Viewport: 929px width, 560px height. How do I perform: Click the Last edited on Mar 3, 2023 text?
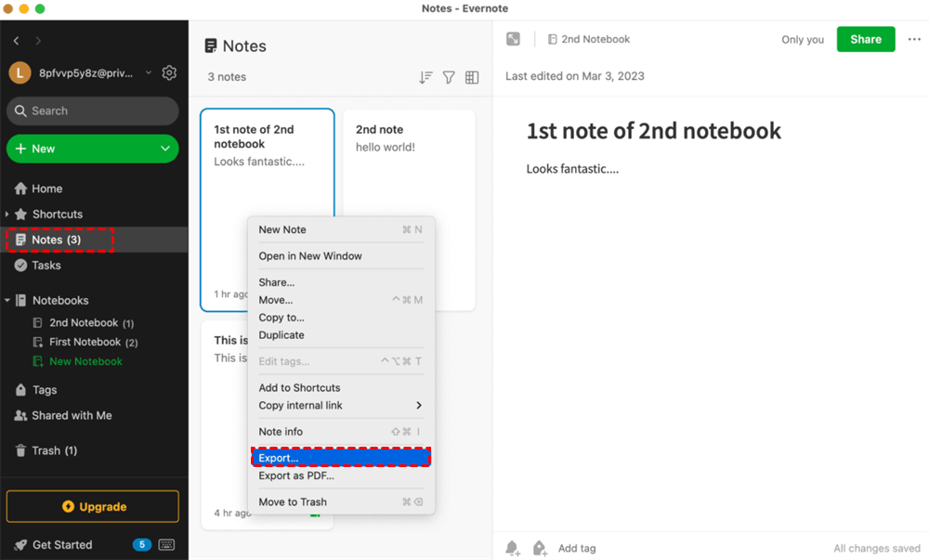tap(575, 76)
